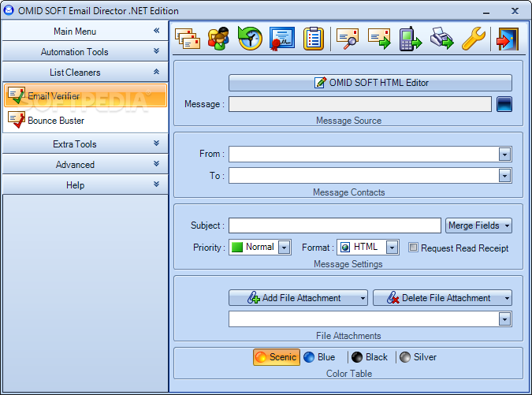532x395 pixels.
Task: Open the Merge Fields dropdown button
Action: 478,225
